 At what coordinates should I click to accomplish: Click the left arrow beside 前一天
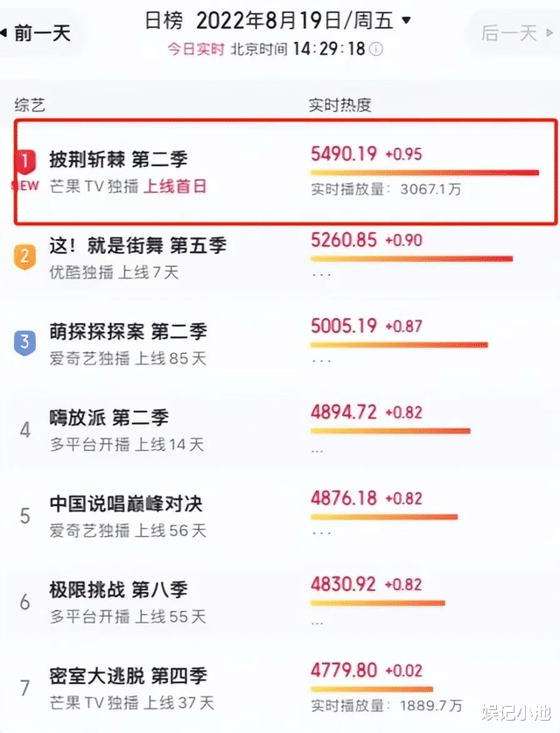pos(3,32)
